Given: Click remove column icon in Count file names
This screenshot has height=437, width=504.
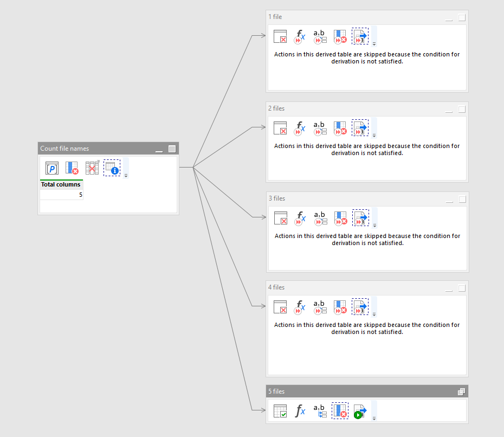Looking at the screenshot, I should click(x=72, y=168).
